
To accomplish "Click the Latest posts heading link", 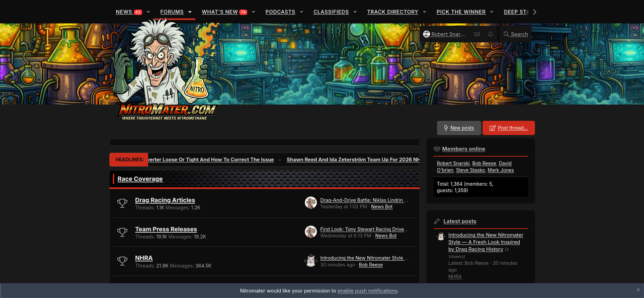I will (460, 221).
